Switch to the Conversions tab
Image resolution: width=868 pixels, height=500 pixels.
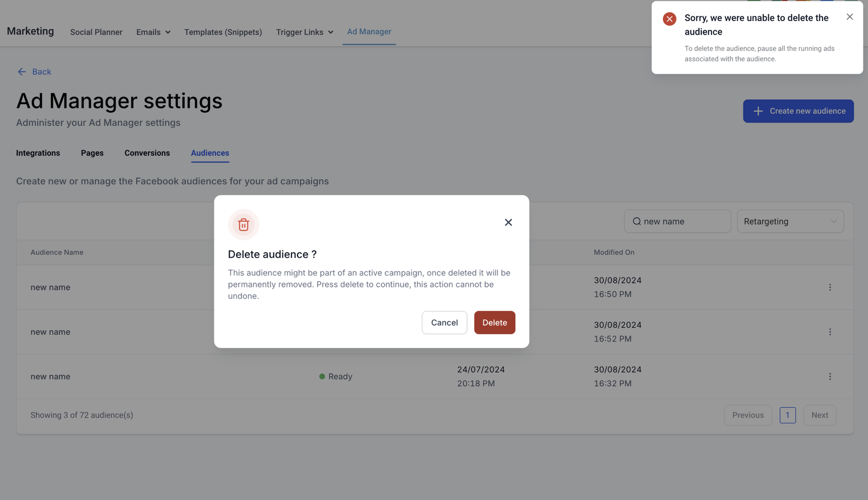pyautogui.click(x=147, y=153)
